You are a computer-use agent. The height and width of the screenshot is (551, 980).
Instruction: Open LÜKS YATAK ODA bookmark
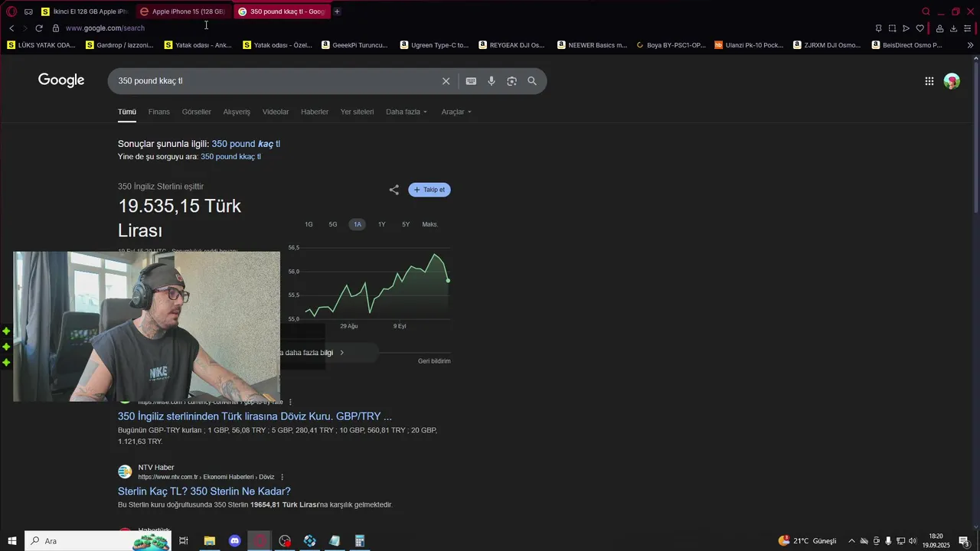[42, 45]
